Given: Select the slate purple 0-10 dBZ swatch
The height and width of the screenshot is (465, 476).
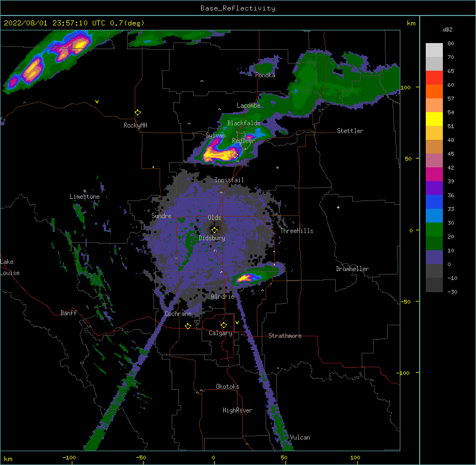Looking at the screenshot, I should pos(434,257).
